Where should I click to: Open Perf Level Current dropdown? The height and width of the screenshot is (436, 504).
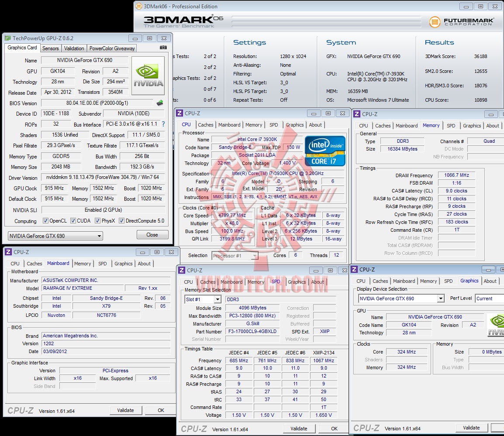click(490, 299)
